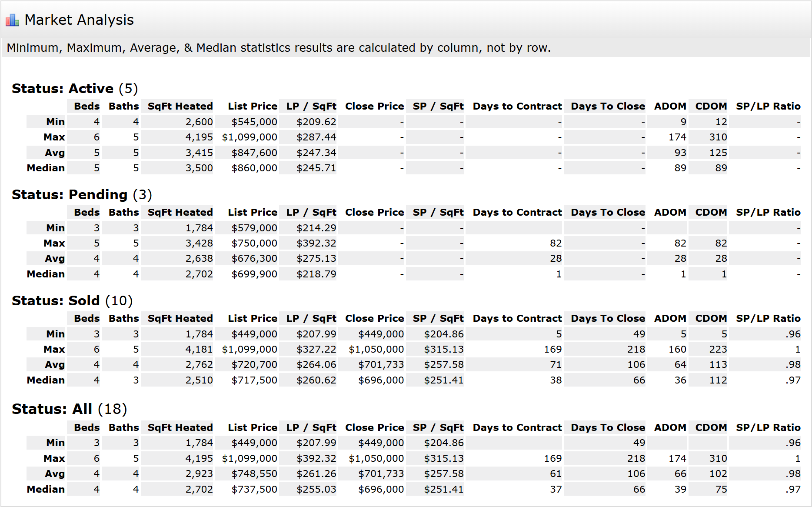Select the Status: Active (5) heading

[x=75, y=88]
